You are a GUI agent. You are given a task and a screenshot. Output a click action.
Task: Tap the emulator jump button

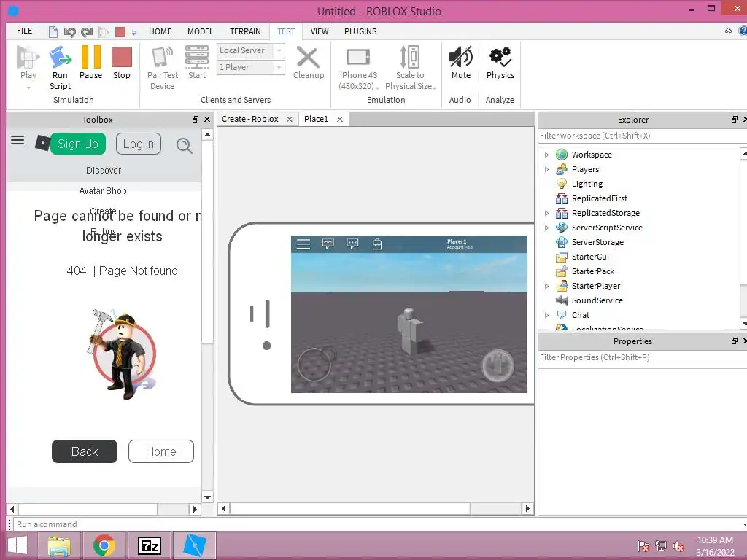(498, 366)
